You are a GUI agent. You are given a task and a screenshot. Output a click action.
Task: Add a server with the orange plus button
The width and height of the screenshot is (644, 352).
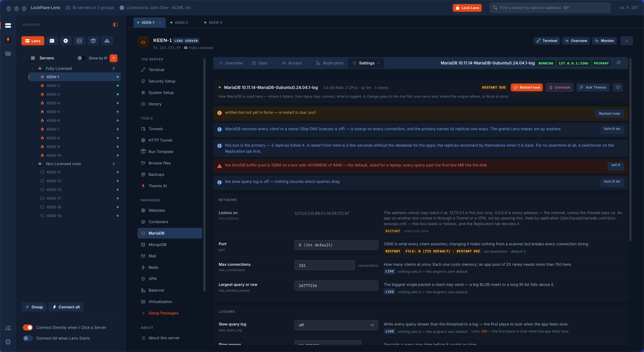[x=114, y=58]
